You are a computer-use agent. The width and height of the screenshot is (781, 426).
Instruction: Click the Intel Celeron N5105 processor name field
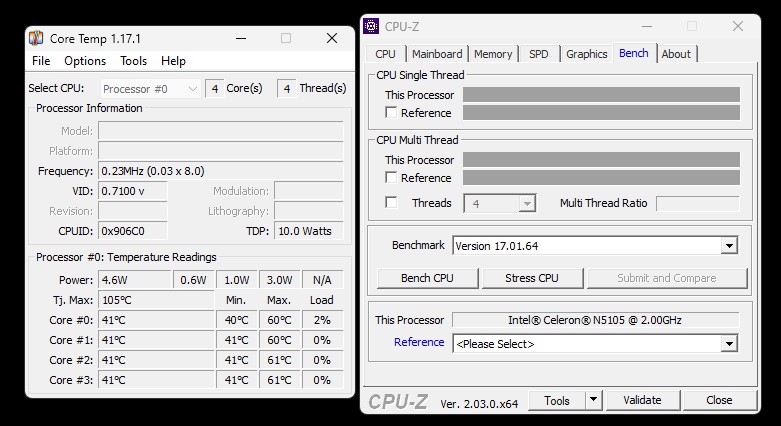click(595, 320)
